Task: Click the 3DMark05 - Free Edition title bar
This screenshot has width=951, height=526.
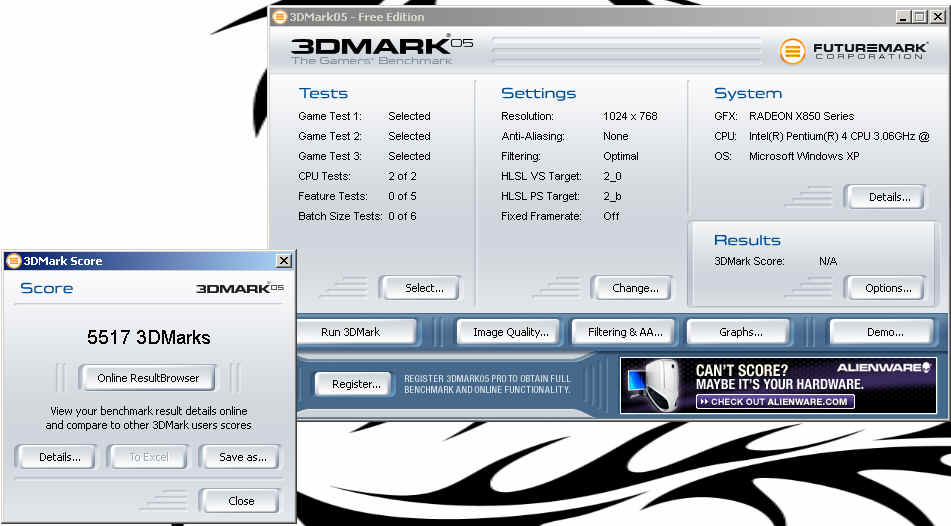Action: [608, 17]
